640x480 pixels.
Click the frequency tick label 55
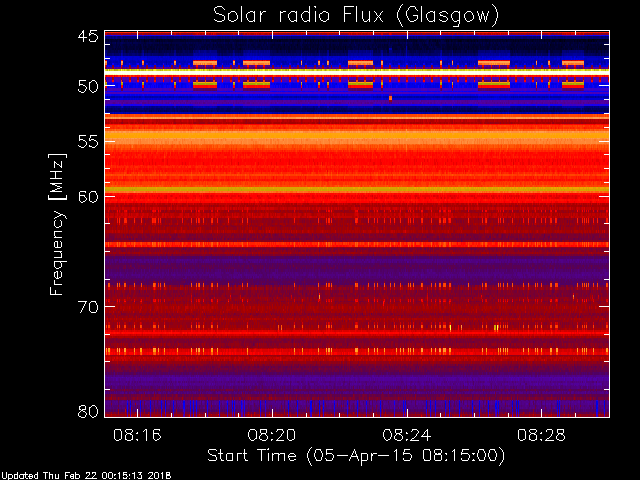88,142
